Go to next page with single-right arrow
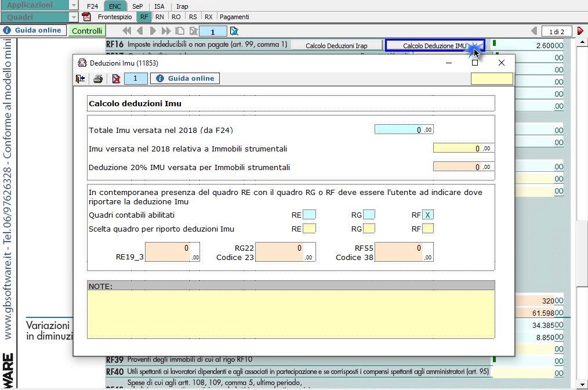Screen dimensions: 588x390 pos(153,31)
